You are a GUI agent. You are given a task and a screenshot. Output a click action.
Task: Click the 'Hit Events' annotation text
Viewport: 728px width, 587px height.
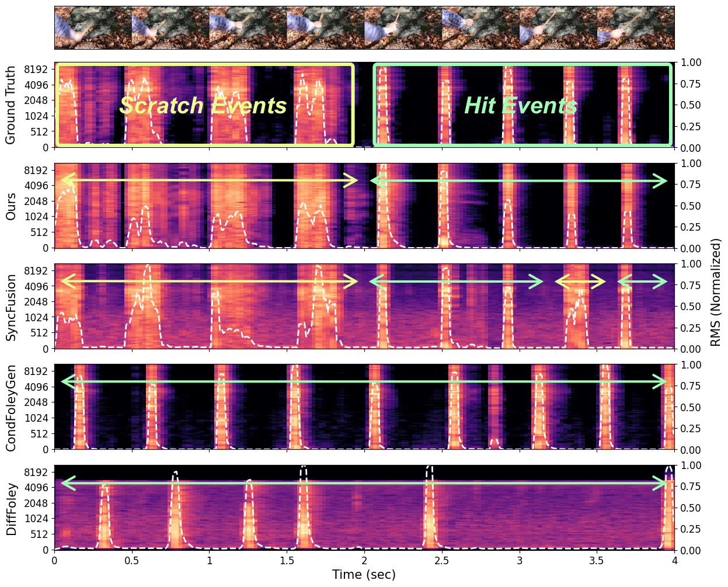tap(520, 106)
